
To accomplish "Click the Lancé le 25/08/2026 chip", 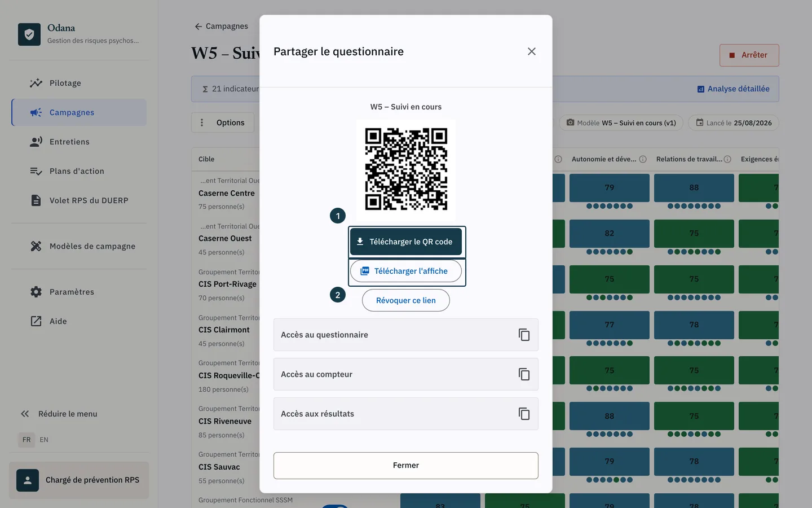I will coord(733,122).
